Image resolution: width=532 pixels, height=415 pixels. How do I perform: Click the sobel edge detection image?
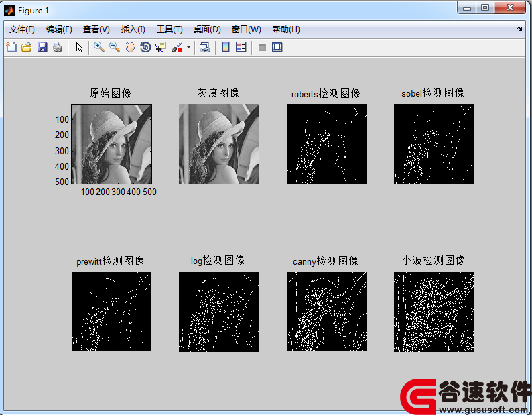coord(434,144)
